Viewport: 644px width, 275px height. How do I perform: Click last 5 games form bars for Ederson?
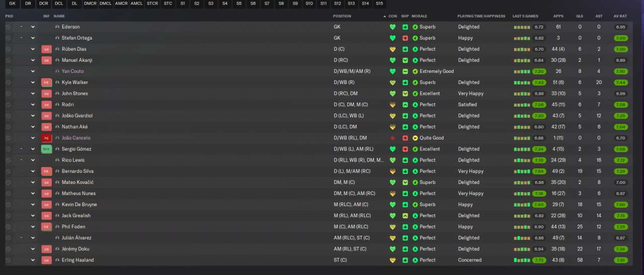tap(522, 27)
